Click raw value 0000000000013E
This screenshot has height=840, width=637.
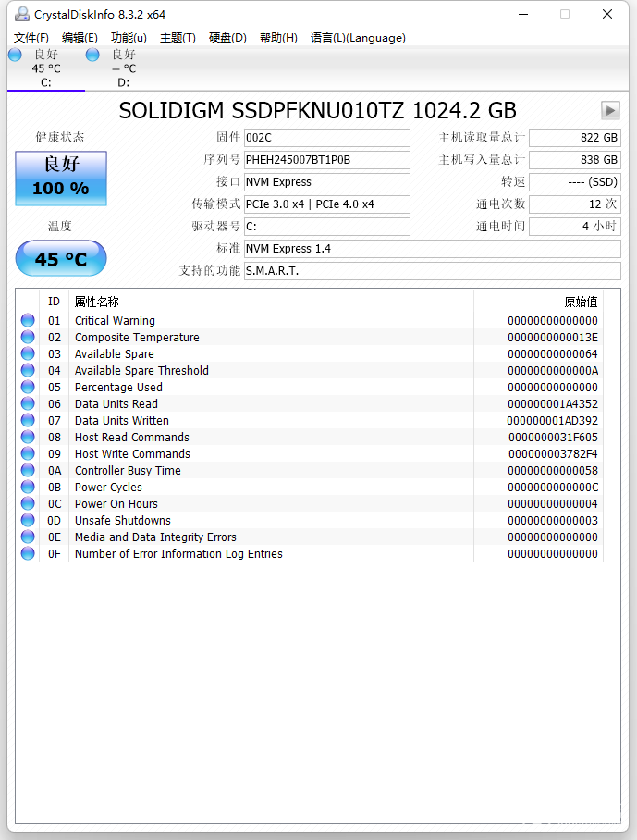pyautogui.click(x=553, y=337)
